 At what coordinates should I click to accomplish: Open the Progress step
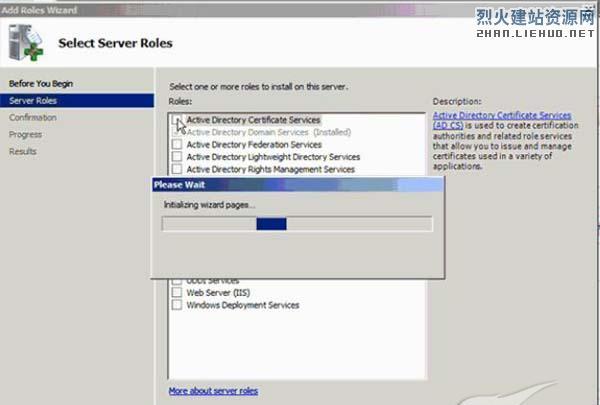(x=26, y=134)
